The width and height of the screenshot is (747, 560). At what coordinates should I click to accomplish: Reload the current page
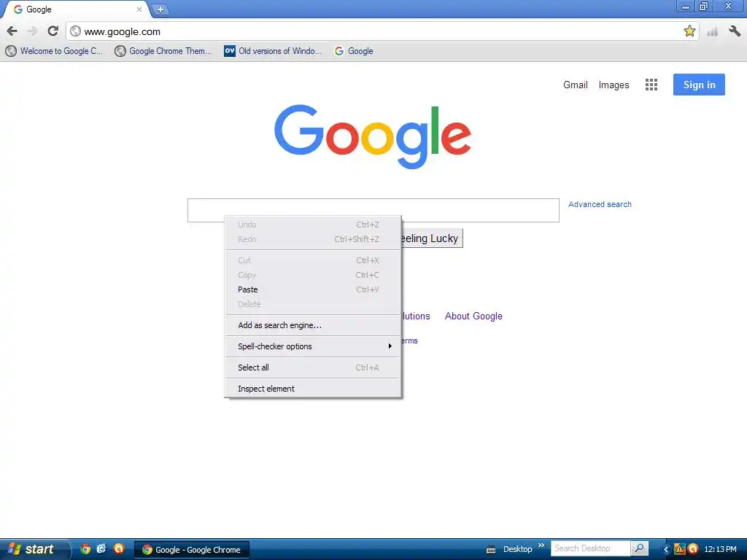[53, 31]
